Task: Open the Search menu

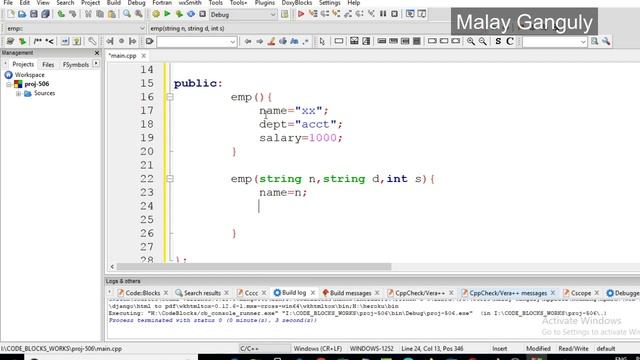Action: click(65, 3)
